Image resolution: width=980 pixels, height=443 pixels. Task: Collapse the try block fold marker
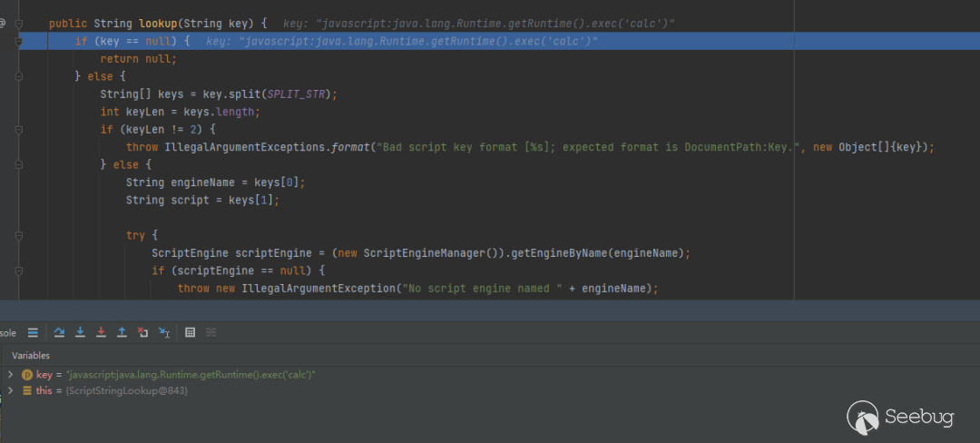tap(19, 235)
